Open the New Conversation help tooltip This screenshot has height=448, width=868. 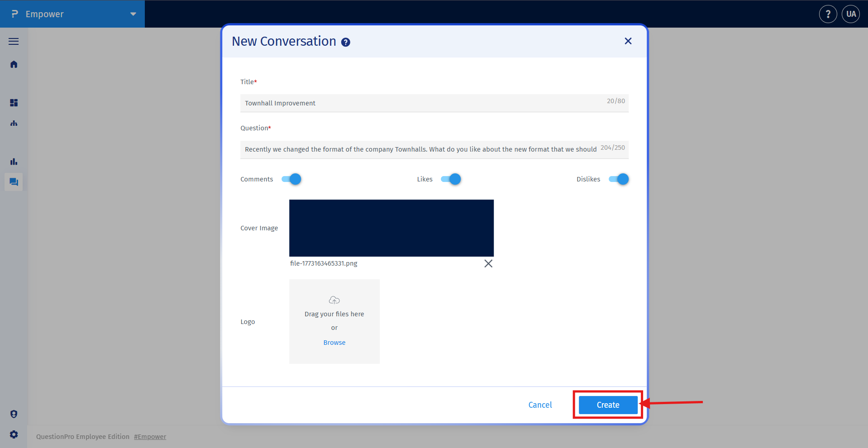(345, 42)
